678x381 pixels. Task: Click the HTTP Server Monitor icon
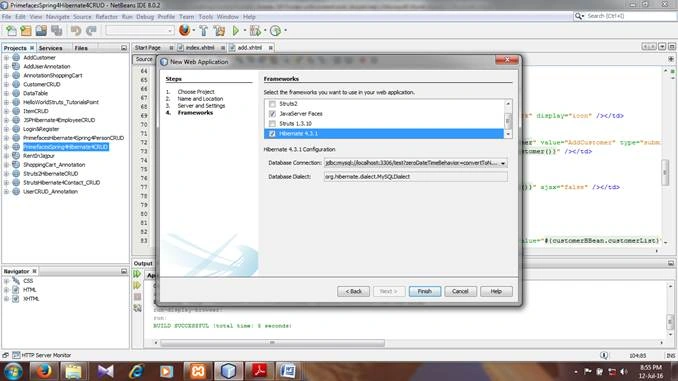(16, 355)
